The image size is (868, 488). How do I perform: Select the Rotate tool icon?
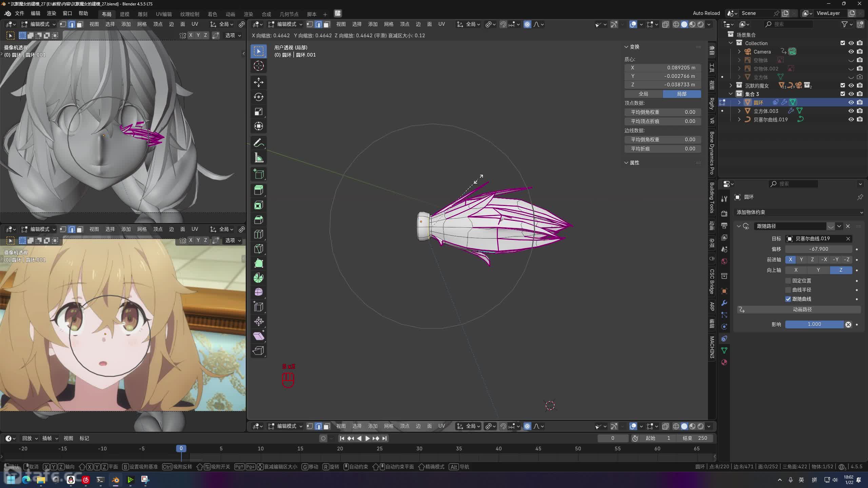click(x=259, y=97)
